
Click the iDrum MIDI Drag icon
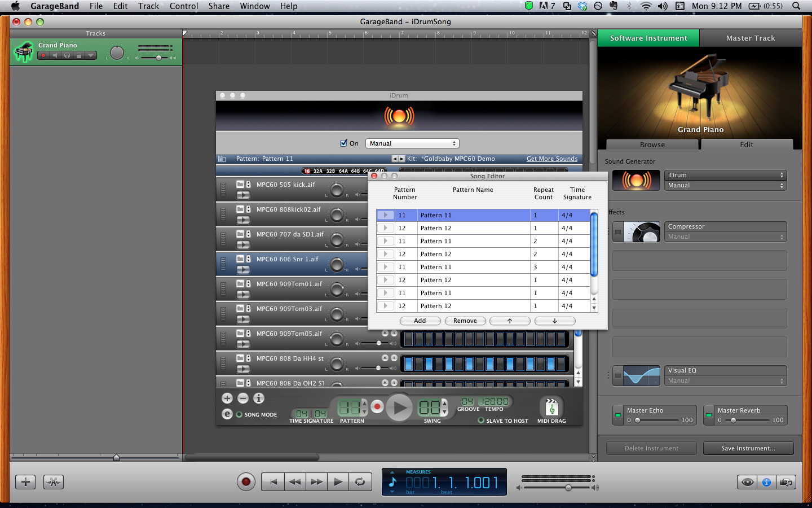tap(551, 407)
